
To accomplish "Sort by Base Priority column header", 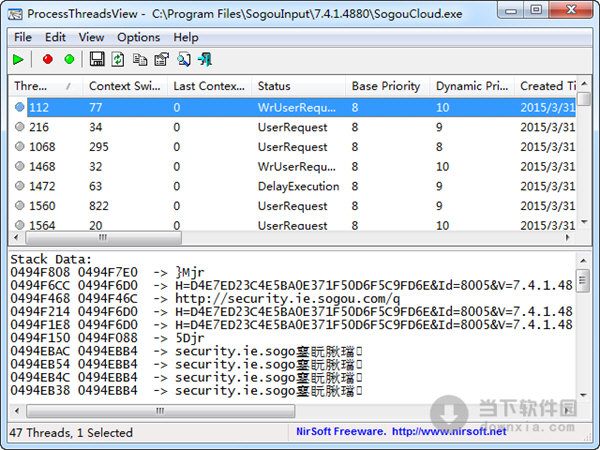I will pos(388,86).
